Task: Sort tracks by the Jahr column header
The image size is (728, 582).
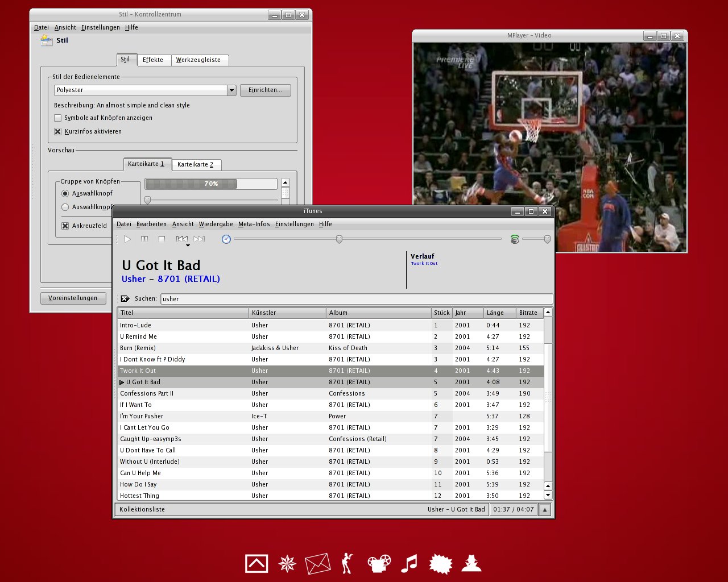Action: (x=468, y=313)
